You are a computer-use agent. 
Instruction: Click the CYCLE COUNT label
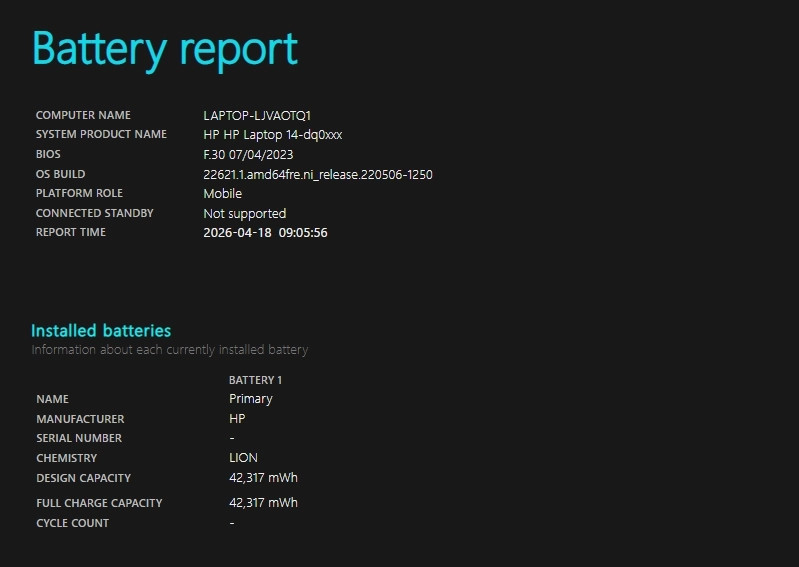(x=72, y=523)
